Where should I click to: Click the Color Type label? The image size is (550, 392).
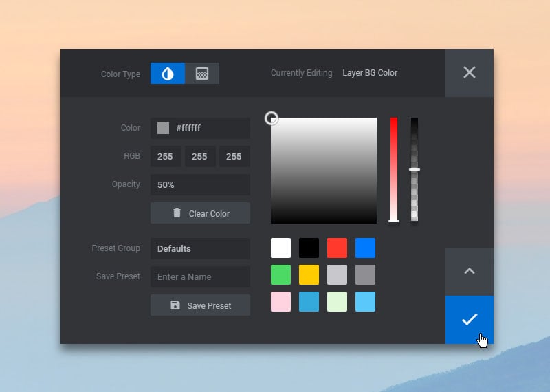pos(120,74)
